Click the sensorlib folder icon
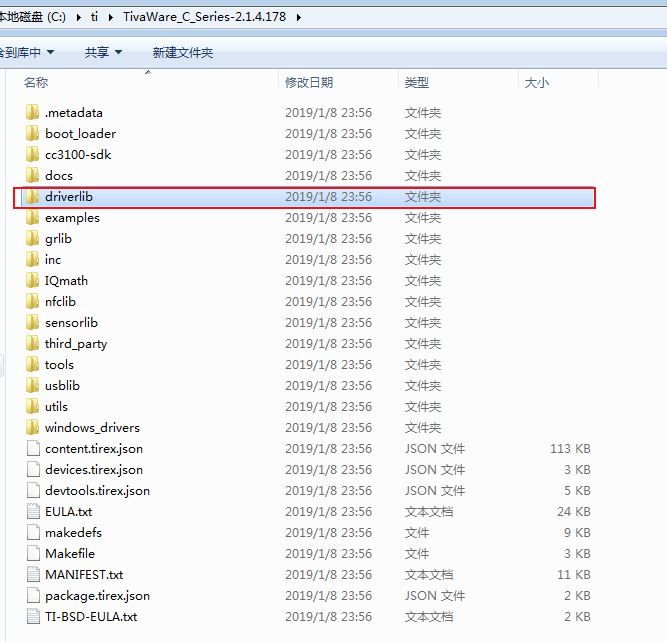The height and width of the screenshot is (642, 667). [32, 322]
